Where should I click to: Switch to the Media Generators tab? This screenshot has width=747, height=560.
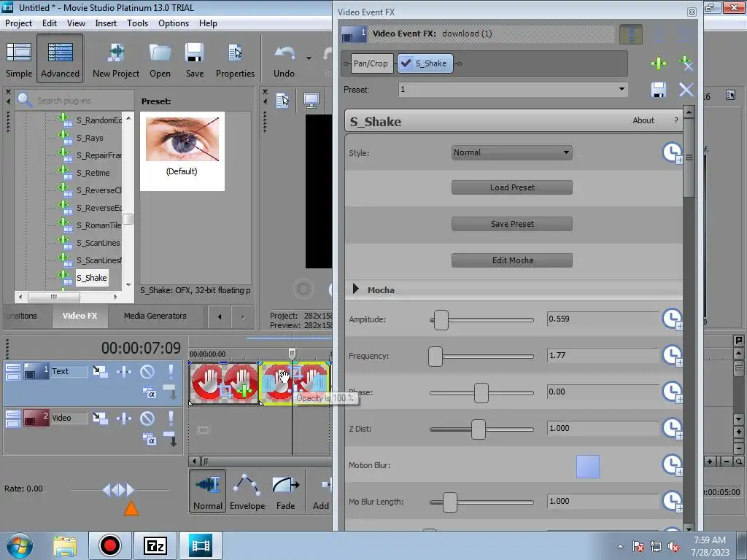(155, 316)
